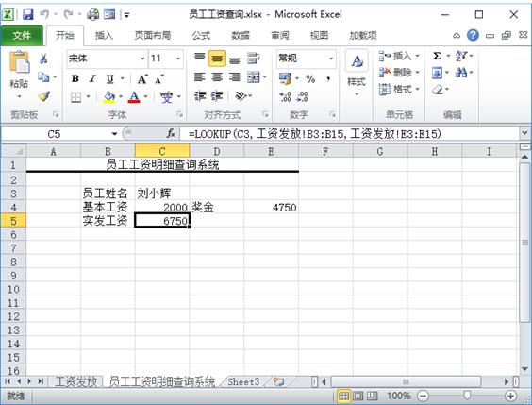Image resolution: width=532 pixels, height=405 pixels.
Task: Click the Insert Function fx button
Action: pyautogui.click(x=171, y=134)
